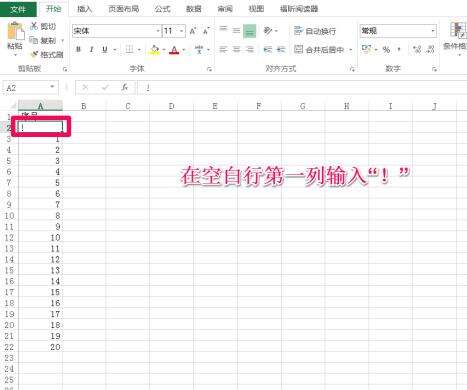
Task: Click the increase indent icon
Action: coord(281,50)
